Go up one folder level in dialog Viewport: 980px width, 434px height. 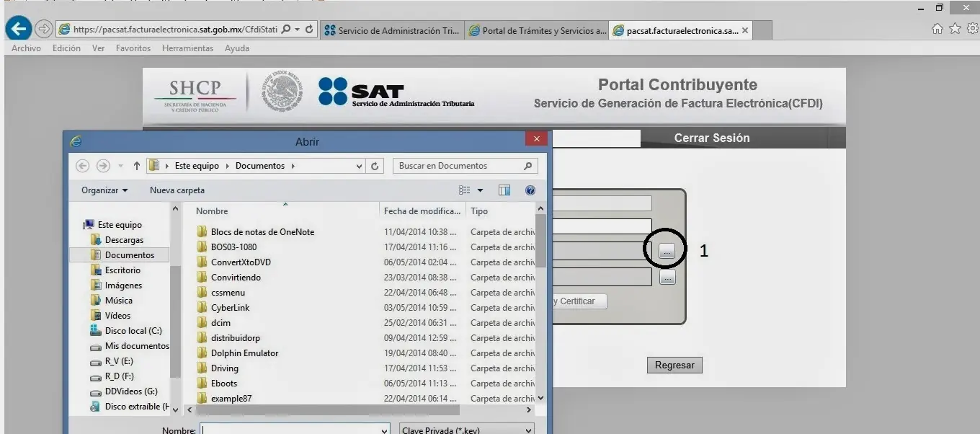[x=136, y=166]
